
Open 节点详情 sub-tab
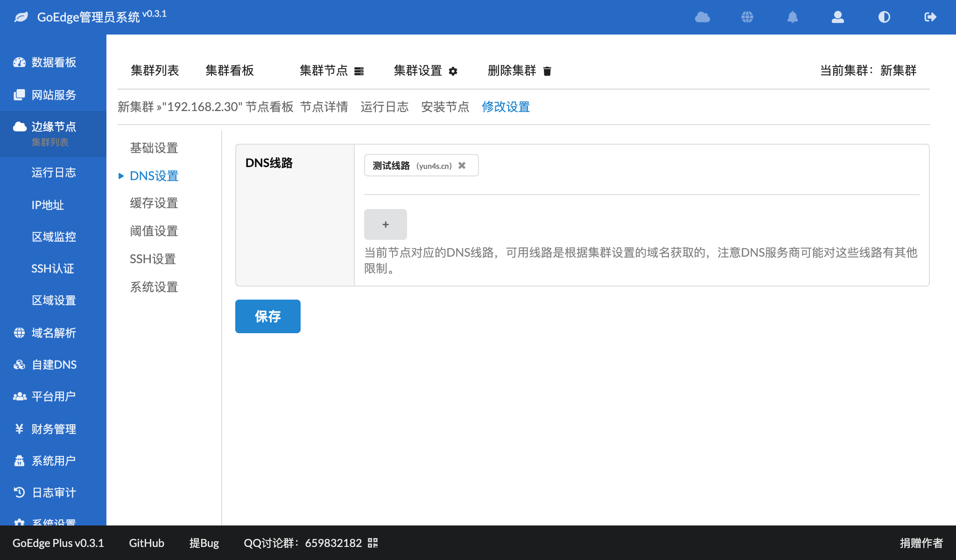(x=324, y=107)
